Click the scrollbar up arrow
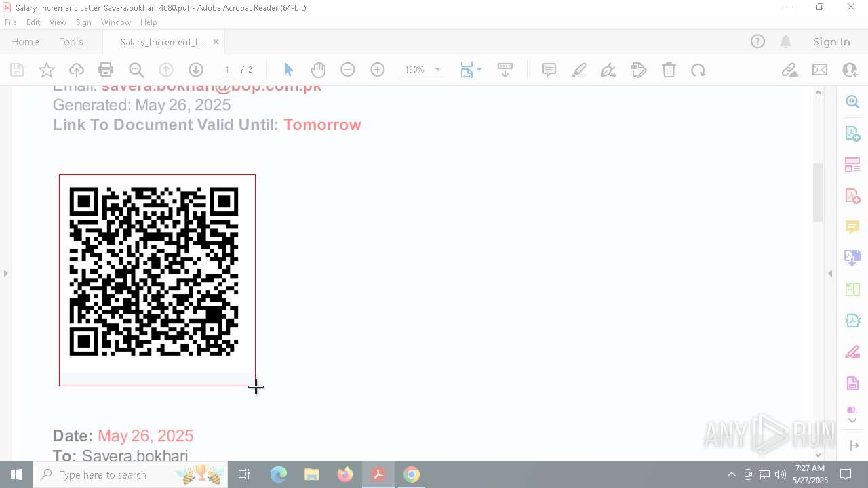Image resolution: width=868 pixels, height=488 pixels. tap(818, 92)
